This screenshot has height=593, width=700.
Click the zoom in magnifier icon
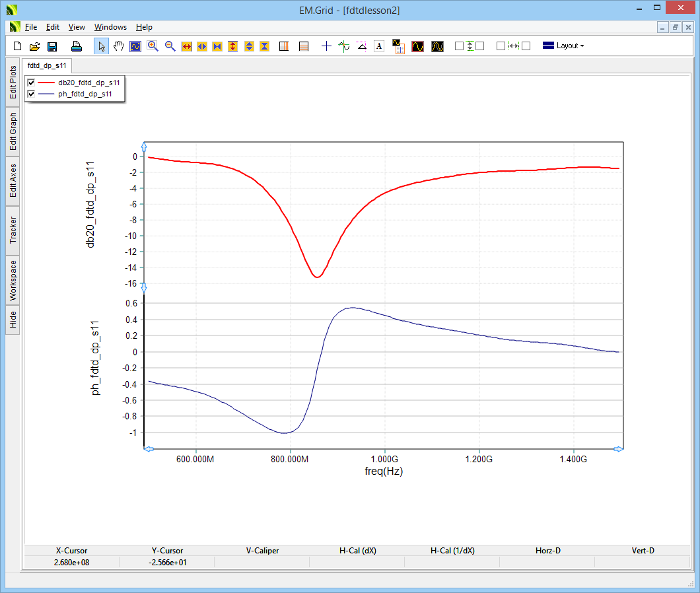point(153,46)
